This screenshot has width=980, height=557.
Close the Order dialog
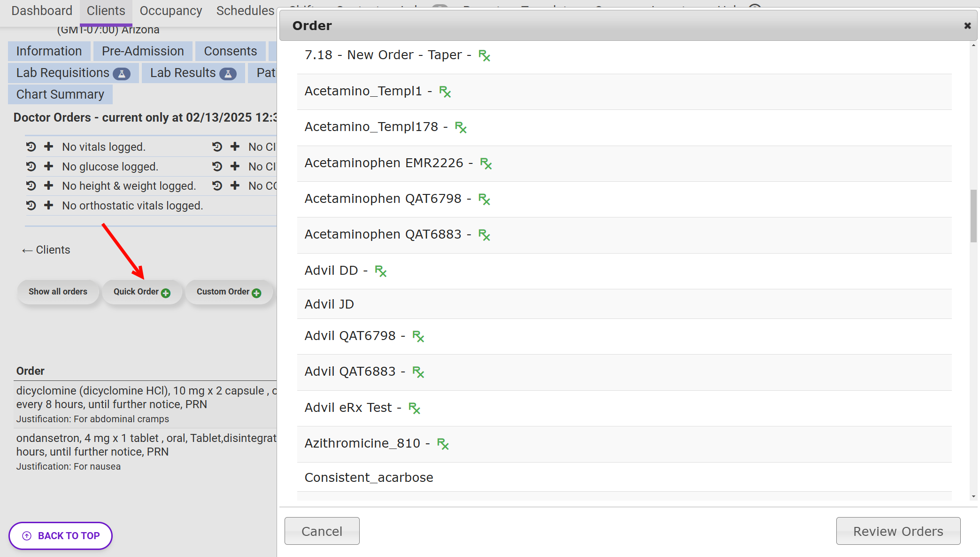pyautogui.click(x=967, y=26)
